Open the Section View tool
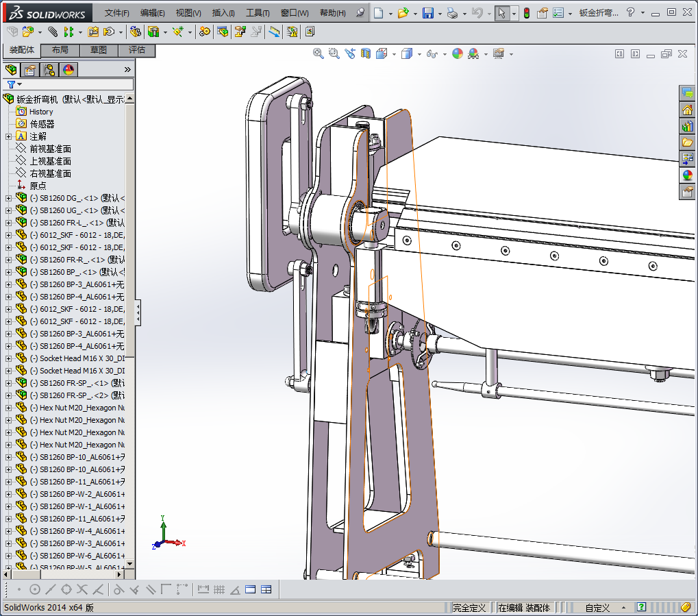Image resolution: width=698 pixels, height=616 pixels. click(x=366, y=53)
